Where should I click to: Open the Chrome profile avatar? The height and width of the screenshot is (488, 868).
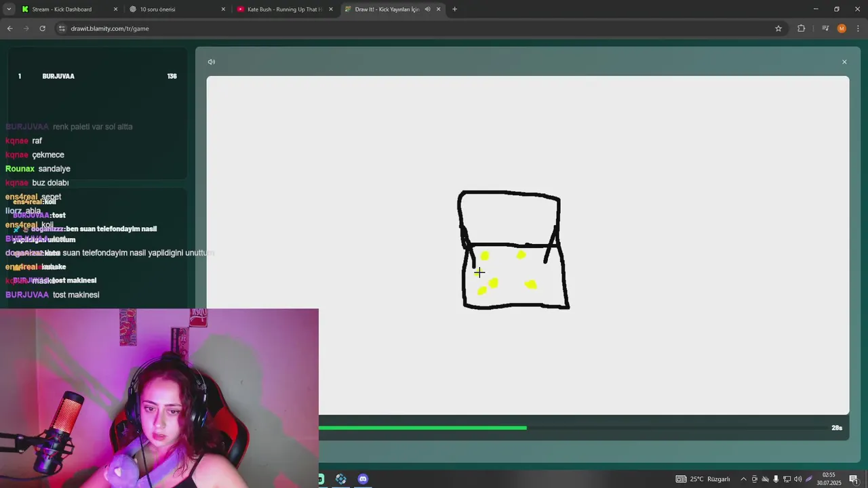click(x=842, y=28)
